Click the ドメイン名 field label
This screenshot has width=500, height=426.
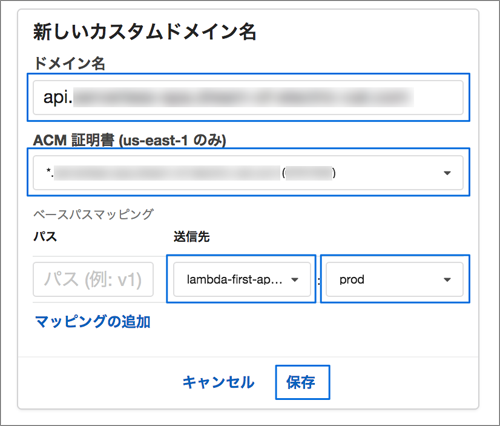69,63
